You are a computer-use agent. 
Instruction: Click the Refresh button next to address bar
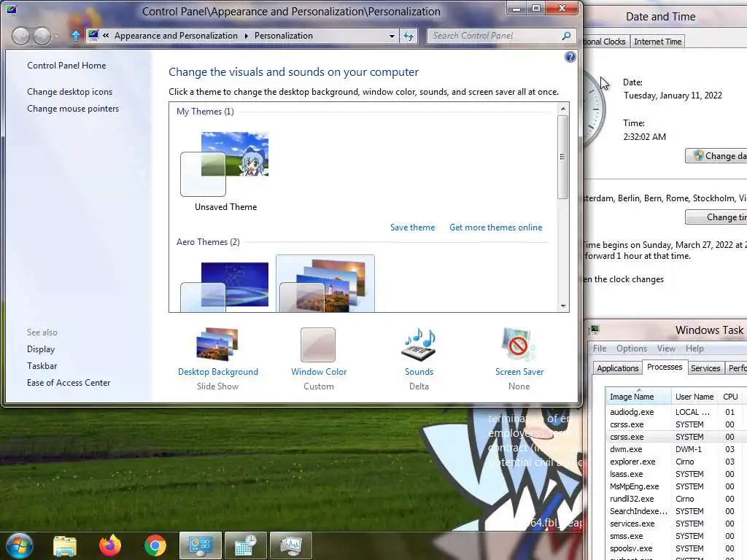coord(409,36)
